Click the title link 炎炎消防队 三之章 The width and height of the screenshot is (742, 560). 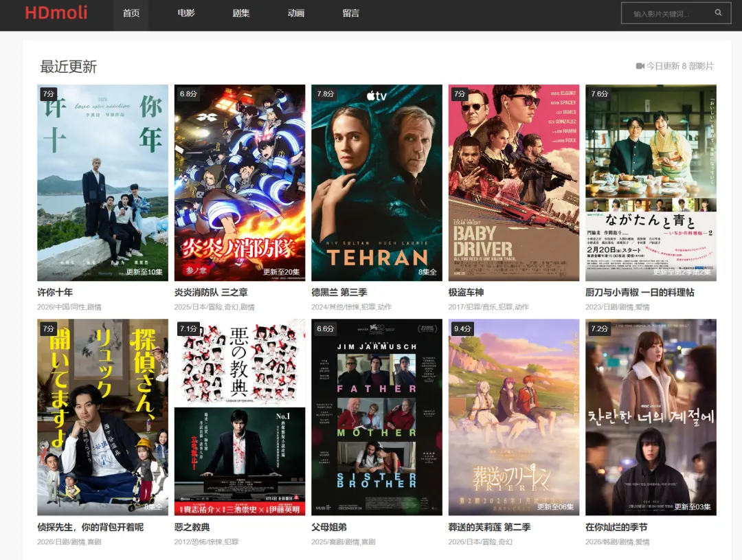[x=211, y=293]
